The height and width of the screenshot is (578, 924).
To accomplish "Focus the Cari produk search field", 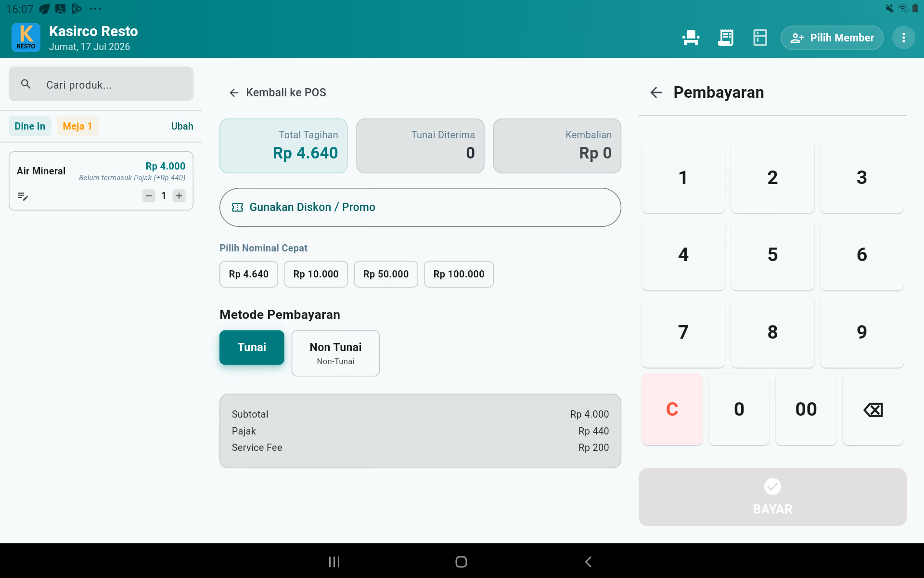I will [x=101, y=84].
